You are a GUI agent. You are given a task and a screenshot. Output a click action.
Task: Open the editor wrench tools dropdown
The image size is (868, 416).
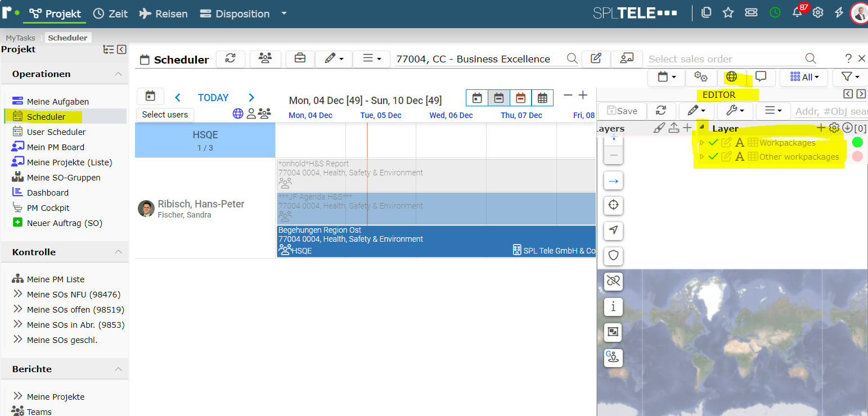pyautogui.click(x=735, y=111)
